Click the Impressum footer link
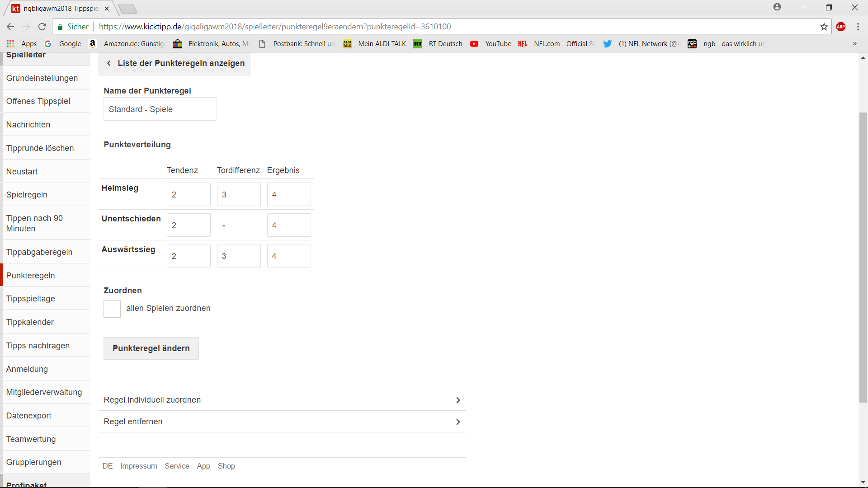 138,466
